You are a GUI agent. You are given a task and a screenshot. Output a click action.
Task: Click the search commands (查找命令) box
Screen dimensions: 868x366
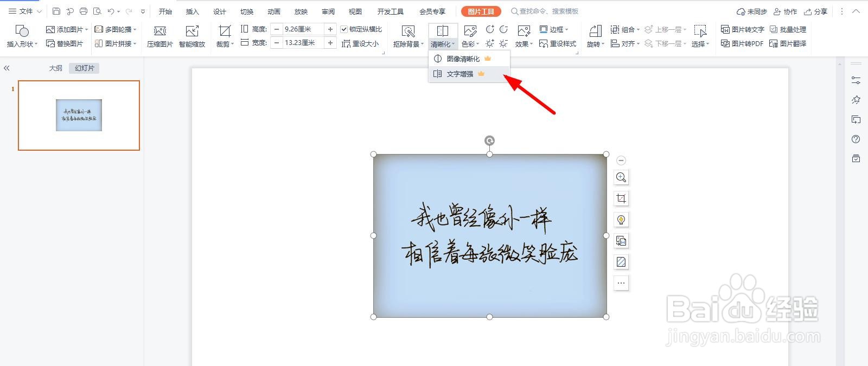click(x=545, y=11)
